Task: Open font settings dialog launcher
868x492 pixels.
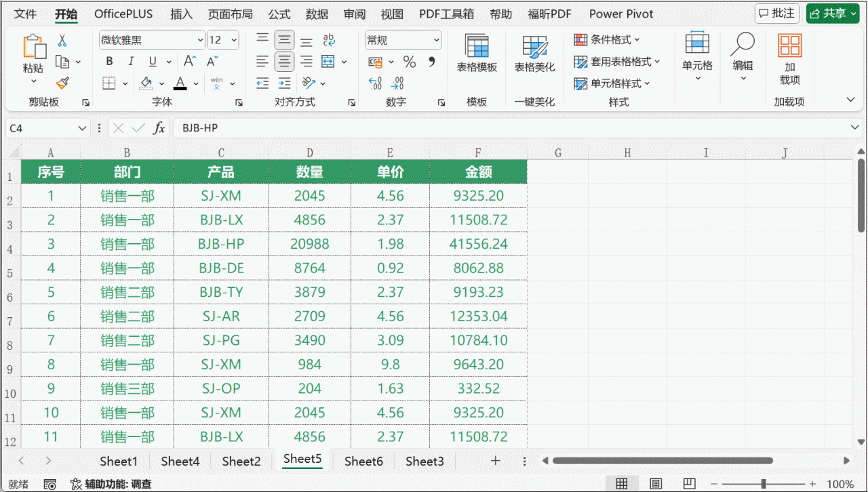Action: coord(239,102)
